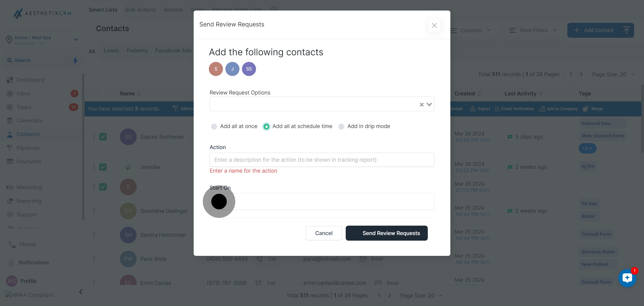
Task: Collapse sidebar with the left arrow icon
Action: point(81,292)
